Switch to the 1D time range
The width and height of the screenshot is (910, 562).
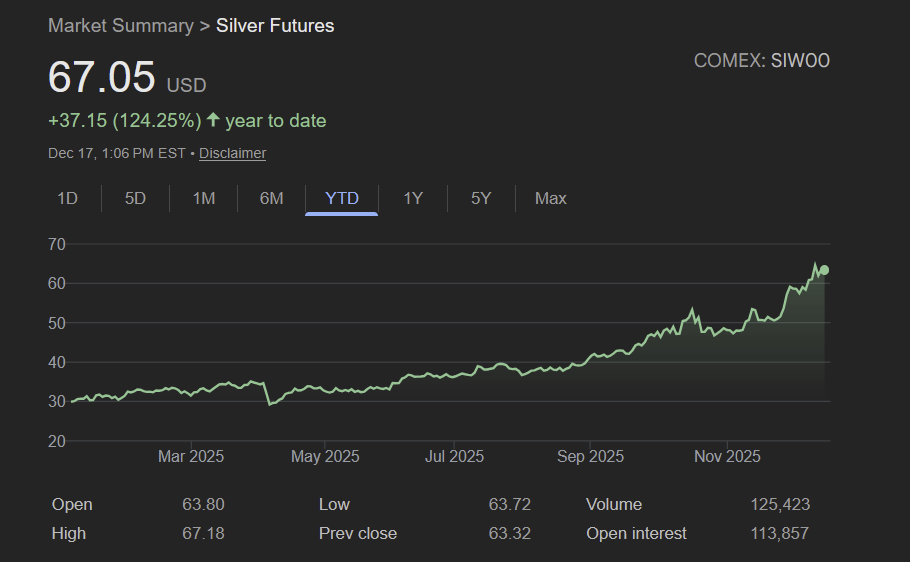click(67, 198)
